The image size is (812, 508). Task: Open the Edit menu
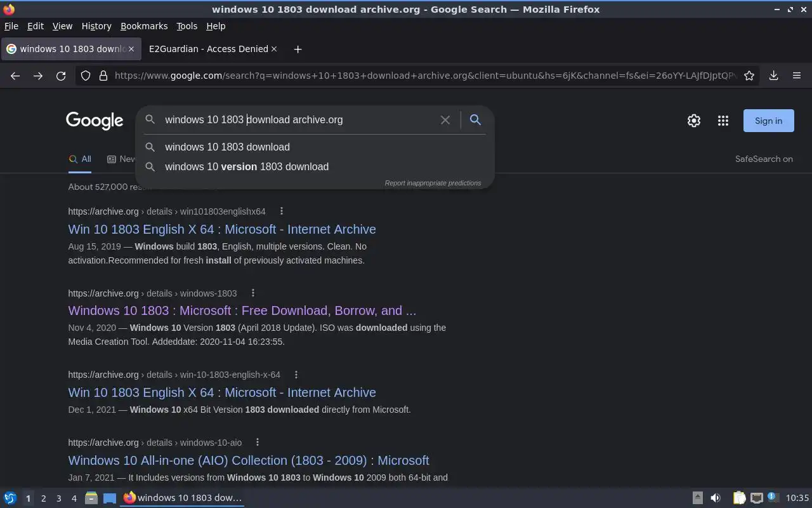(x=36, y=26)
